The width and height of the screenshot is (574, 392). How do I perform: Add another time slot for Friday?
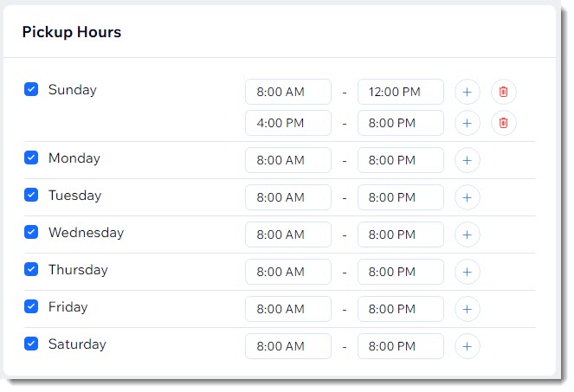click(468, 309)
